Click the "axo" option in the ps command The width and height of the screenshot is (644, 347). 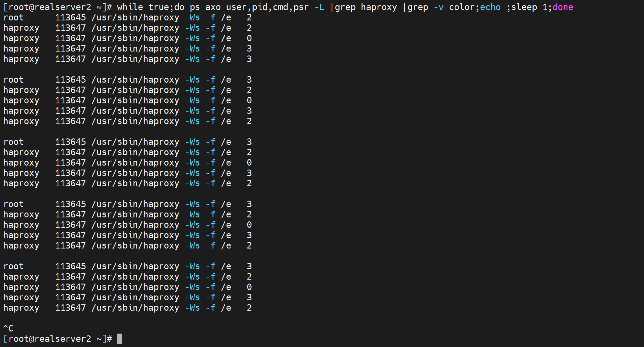[x=213, y=7]
